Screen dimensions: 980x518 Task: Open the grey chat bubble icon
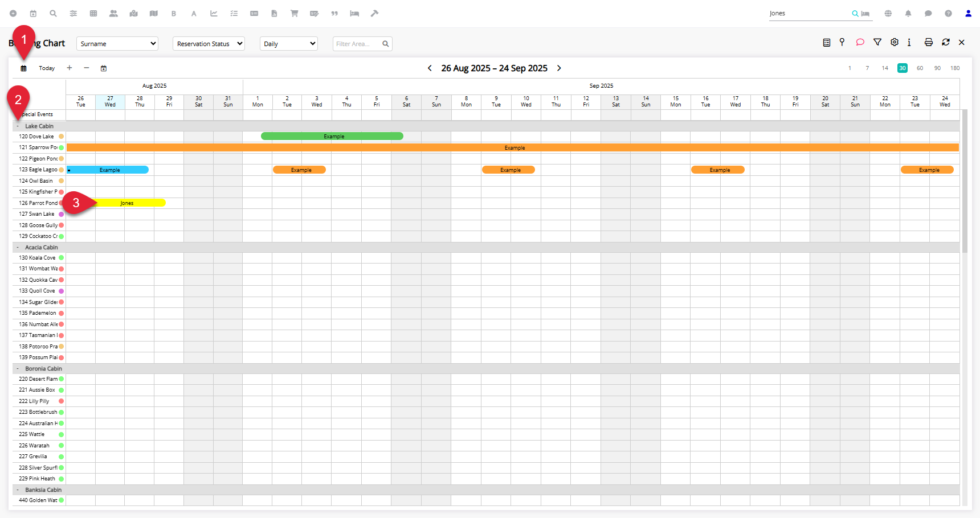tap(928, 13)
